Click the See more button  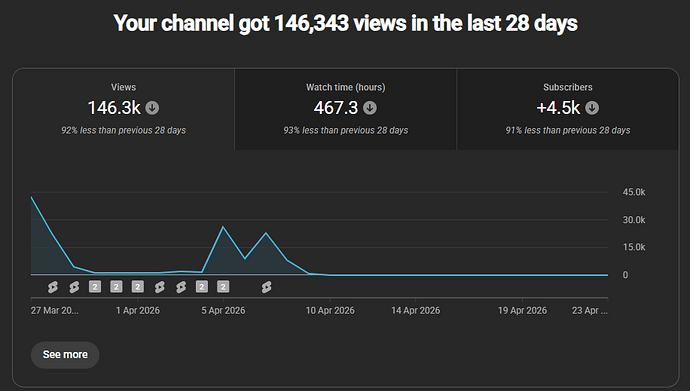(65, 354)
